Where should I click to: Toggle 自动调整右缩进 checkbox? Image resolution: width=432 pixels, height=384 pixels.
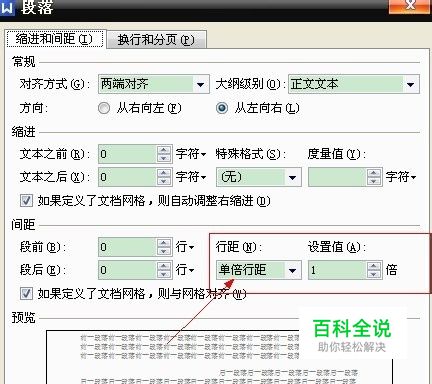26,201
